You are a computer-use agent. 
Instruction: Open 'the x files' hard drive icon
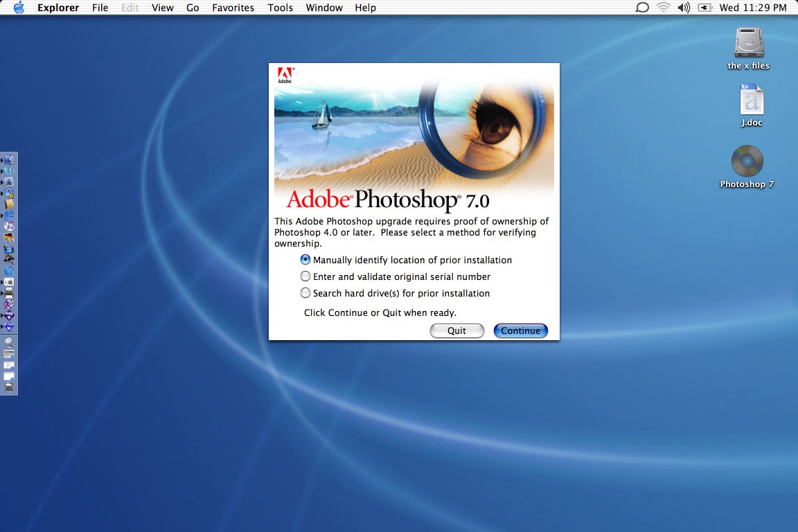click(x=749, y=42)
